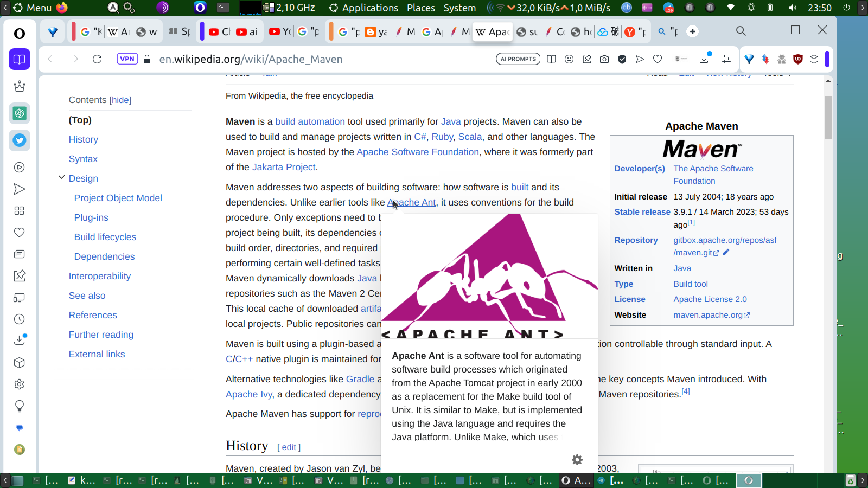Open Downloads icon in Opera sidebar
The image size is (868, 488).
click(20, 341)
